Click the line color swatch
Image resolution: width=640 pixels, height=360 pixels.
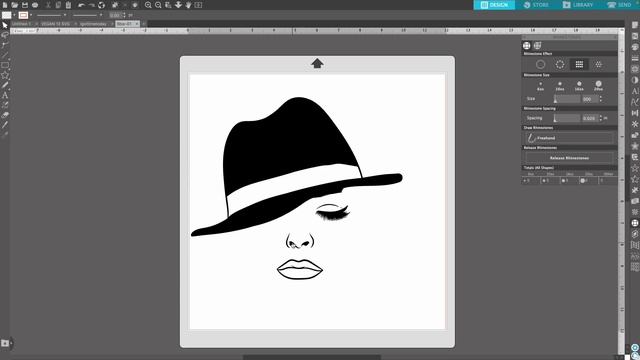(x=23, y=16)
